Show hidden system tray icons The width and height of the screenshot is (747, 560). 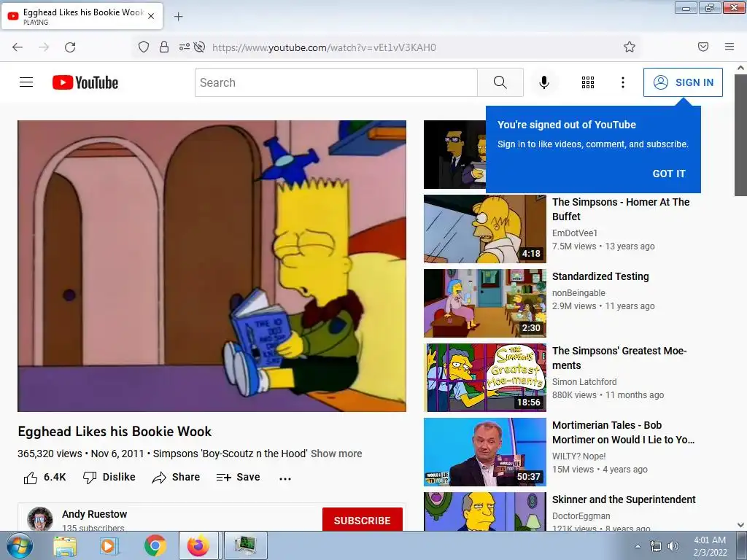pyautogui.click(x=638, y=546)
